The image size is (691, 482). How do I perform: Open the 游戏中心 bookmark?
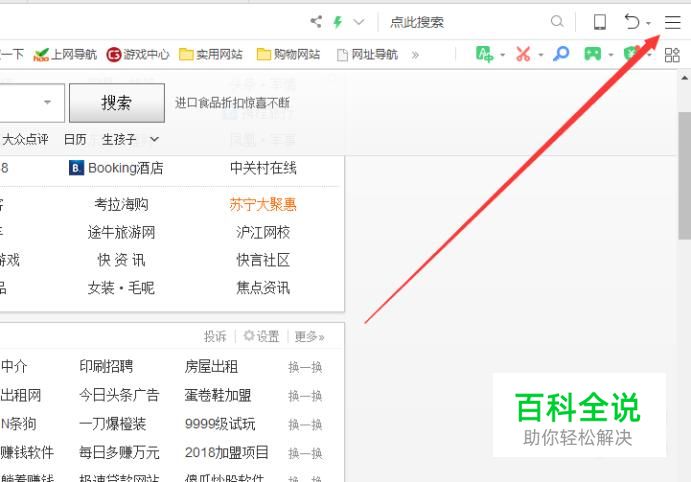pyautogui.click(x=138, y=55)
